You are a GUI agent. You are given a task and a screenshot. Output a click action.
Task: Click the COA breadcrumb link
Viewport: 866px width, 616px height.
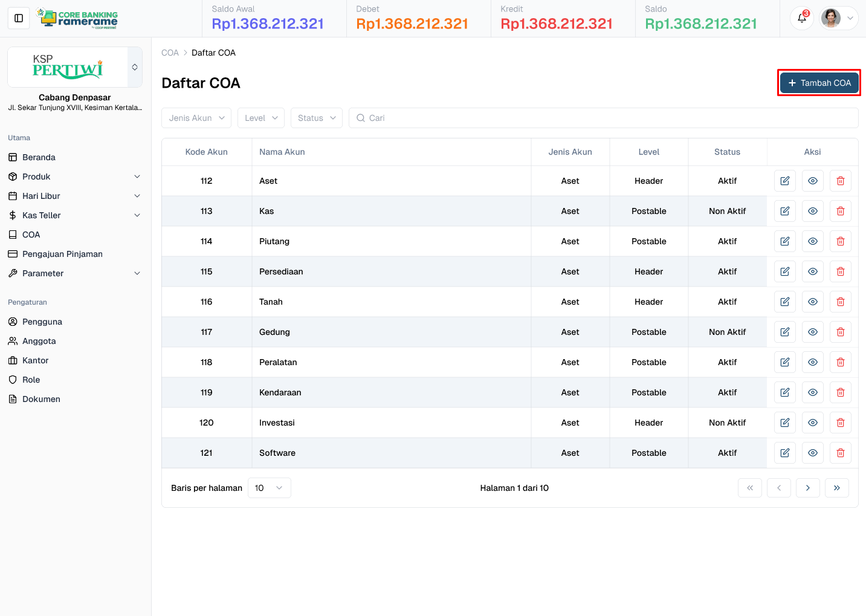click(x=170, y=53)
